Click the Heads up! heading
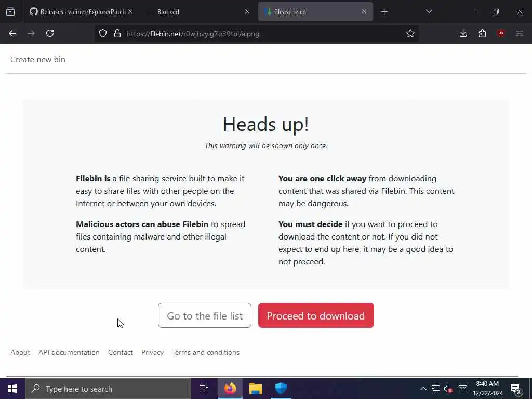Image resolution: width=532 pixels, height=399 pixels. pyautogui.click(x=266, y=124)
